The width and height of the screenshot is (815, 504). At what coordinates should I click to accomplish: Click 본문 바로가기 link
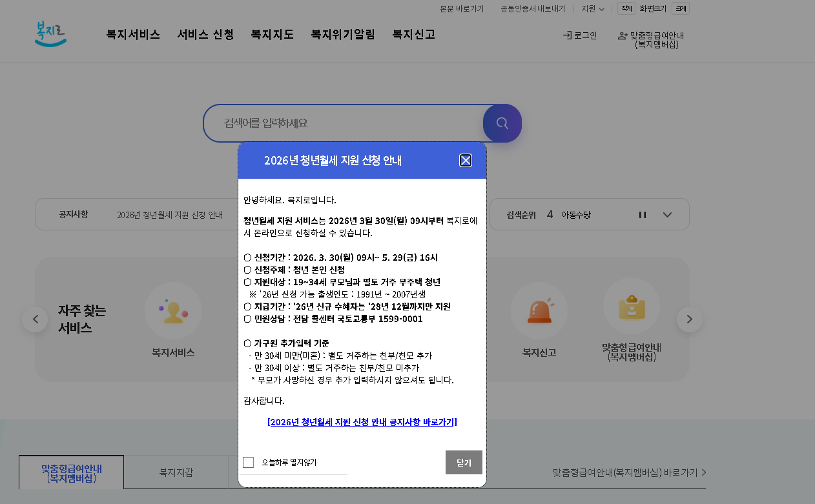click(462, 9)
